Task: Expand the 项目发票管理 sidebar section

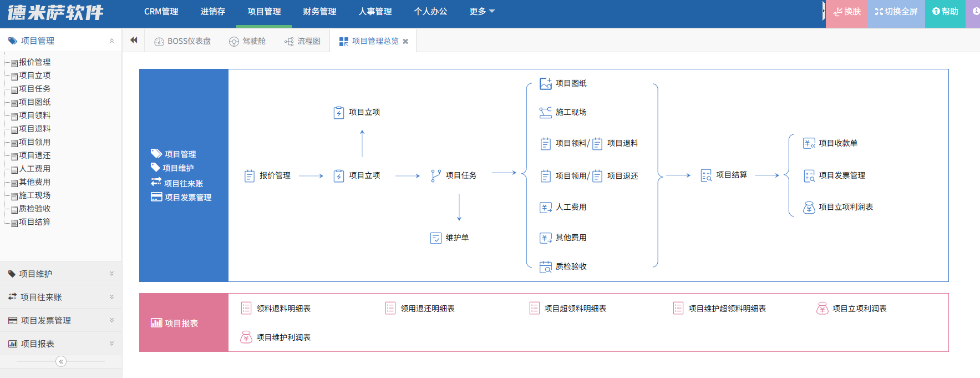Action: (111, 320)
